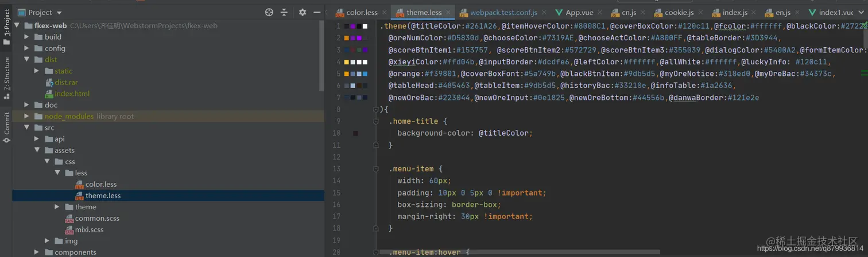
Task: Open the Structure side tool tab
Action: 6,78
